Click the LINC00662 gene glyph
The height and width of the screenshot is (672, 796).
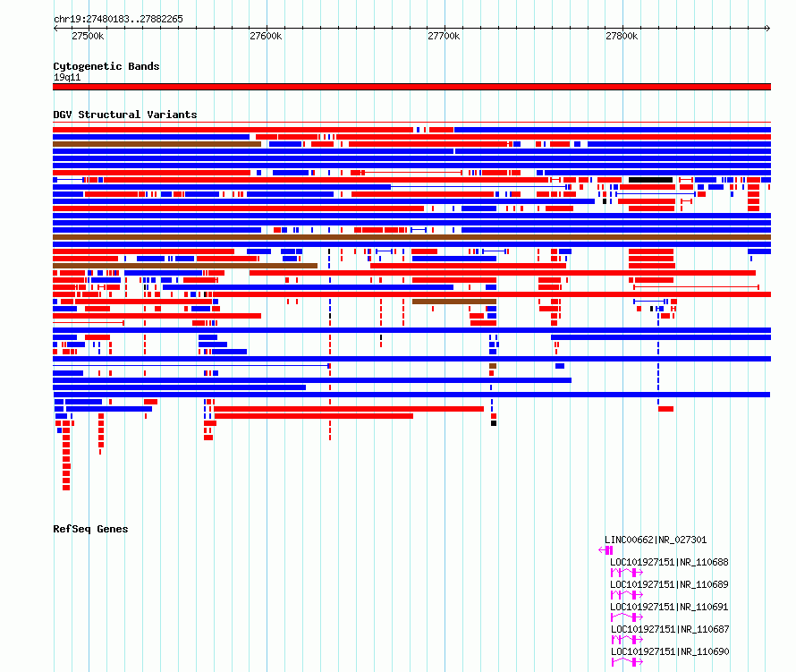tap(605, 550)
